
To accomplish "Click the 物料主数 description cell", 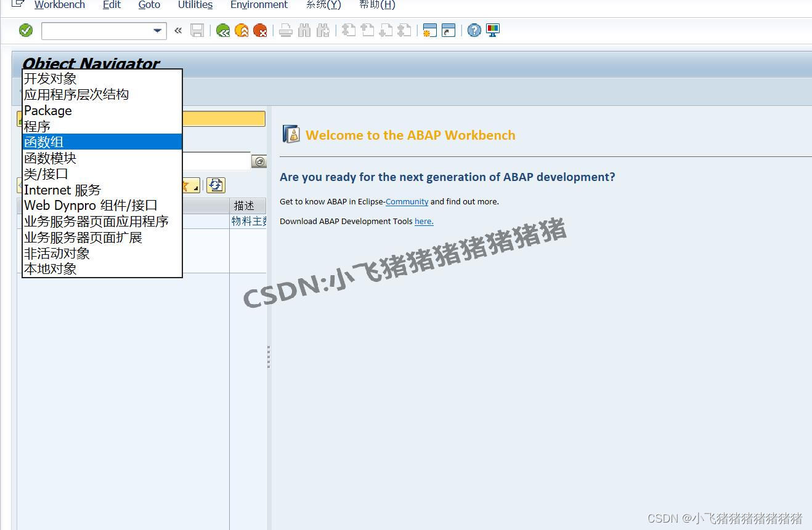I will 248,222.
